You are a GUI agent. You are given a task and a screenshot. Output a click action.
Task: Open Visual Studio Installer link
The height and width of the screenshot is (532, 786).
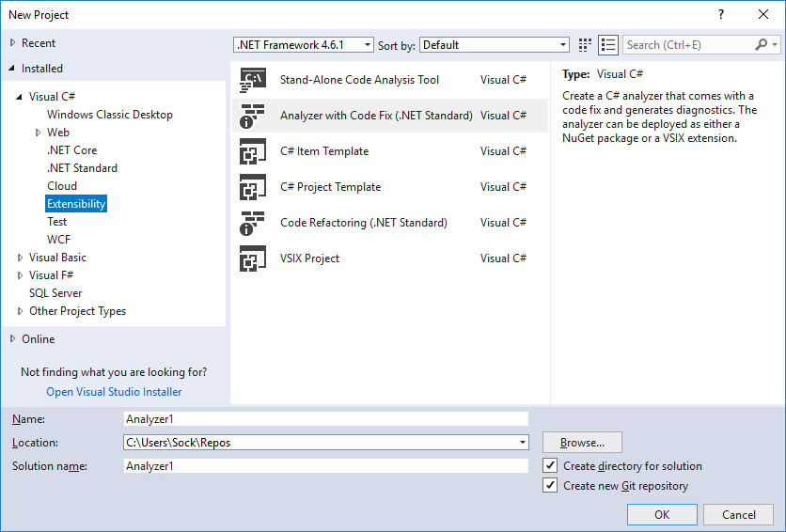(x=114, y=392)
